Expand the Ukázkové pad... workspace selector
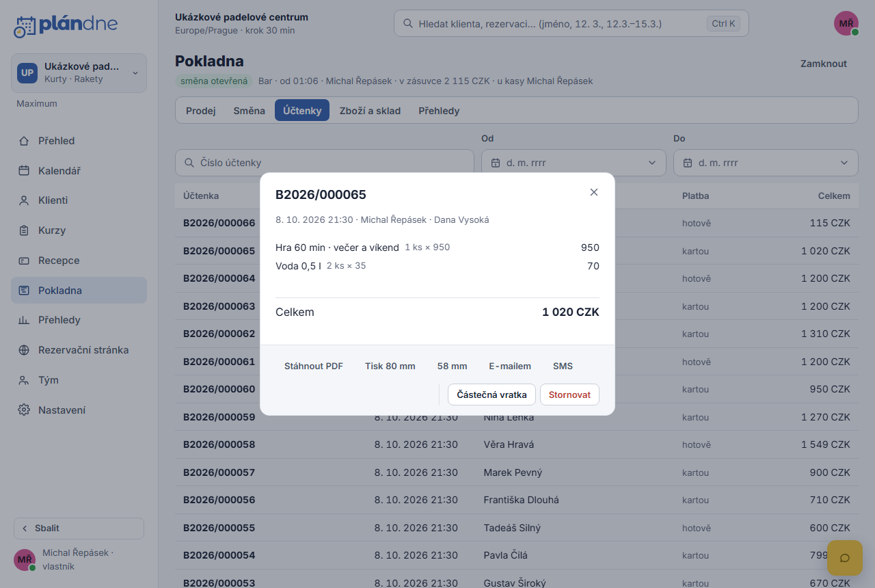Image resolution: width=875 pixels, height=588 pixels. (x=79, y=73)
